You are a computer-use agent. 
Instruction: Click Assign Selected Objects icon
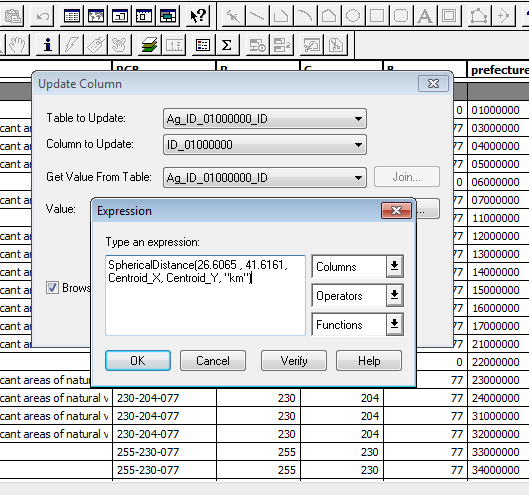[x=281, y=45]
